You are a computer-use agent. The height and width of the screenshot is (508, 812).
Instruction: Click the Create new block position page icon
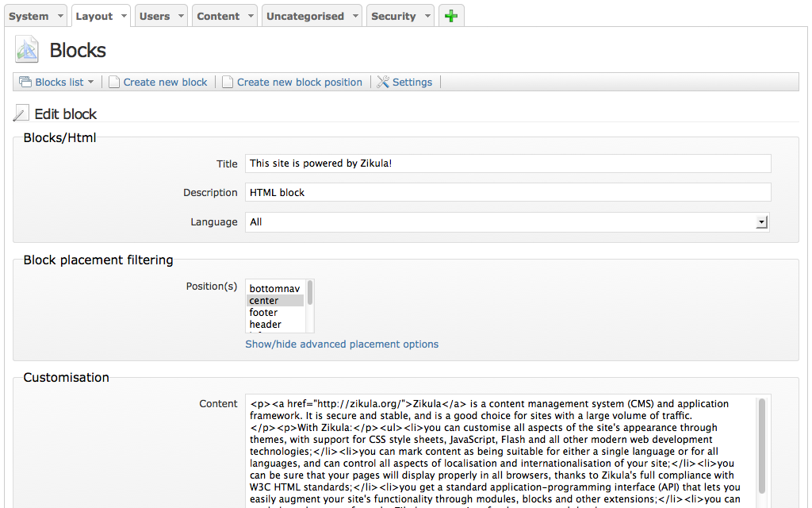coord(228,82)
